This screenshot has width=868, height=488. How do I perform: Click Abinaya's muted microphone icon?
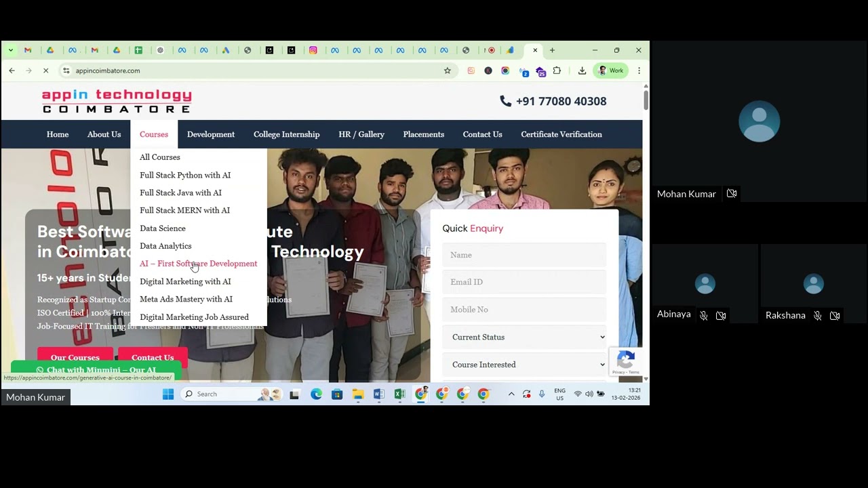tap(704, 315)
